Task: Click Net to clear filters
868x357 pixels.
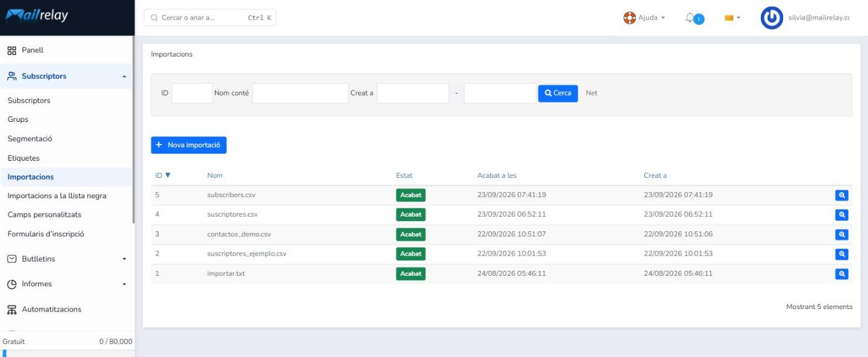Action: pos(592,93)
